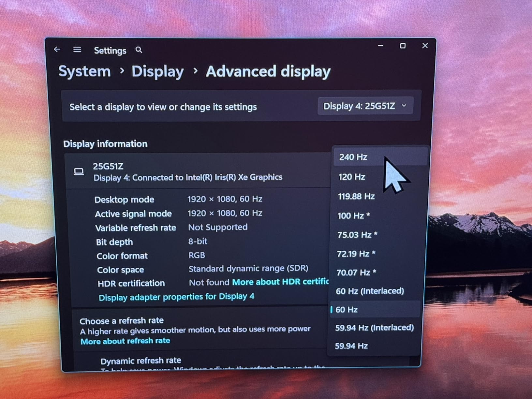
Task: Open the hamburger navigation menu
Action: (77, 50)
